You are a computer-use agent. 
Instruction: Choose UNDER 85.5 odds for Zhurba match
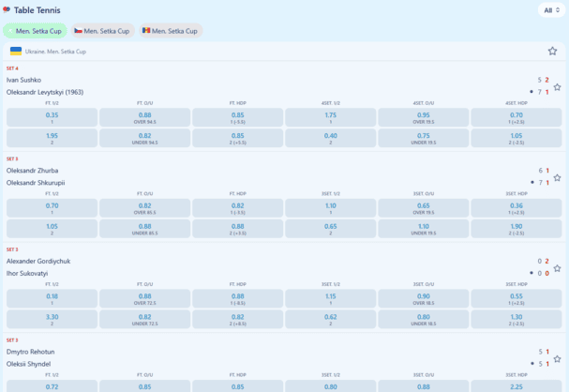coord(144,228)
